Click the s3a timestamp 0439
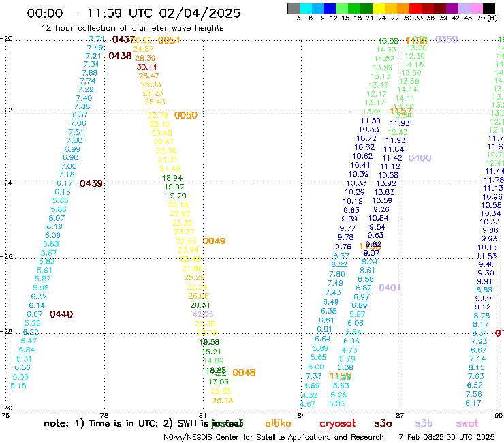 pos(91,183)
